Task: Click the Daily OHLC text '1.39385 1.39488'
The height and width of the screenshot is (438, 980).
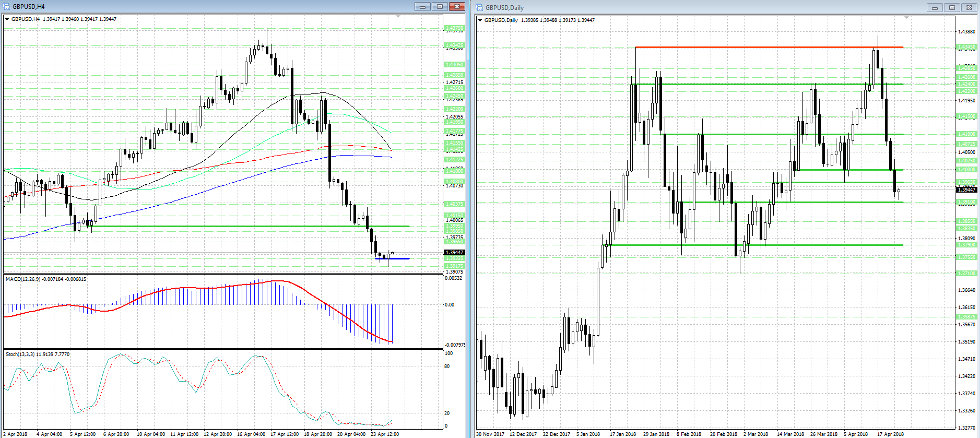Action: [x=539, y=20]
